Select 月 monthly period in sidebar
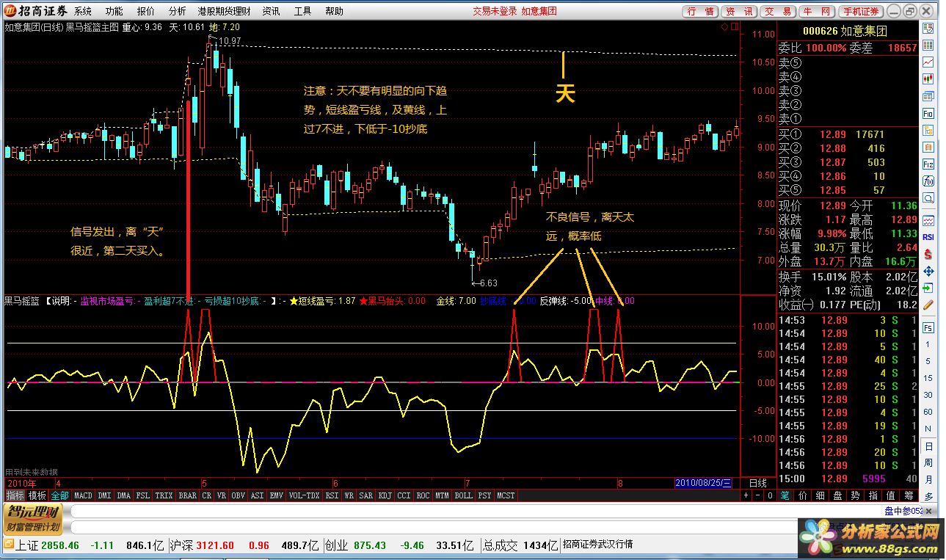 tap(928, 479)
